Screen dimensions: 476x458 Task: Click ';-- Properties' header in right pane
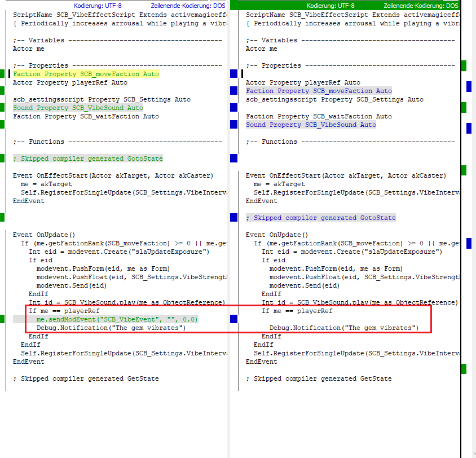pos(350,65)
